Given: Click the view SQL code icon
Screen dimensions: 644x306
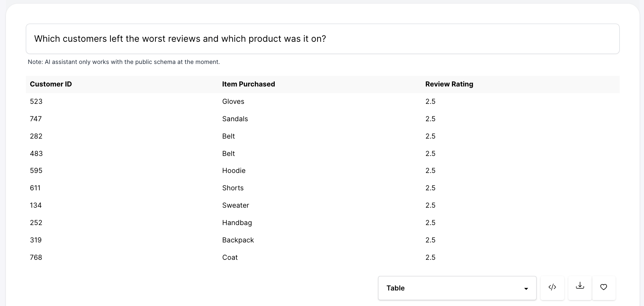Looking at the screenshot, I should pyautogui.click(x=552, y=288).
